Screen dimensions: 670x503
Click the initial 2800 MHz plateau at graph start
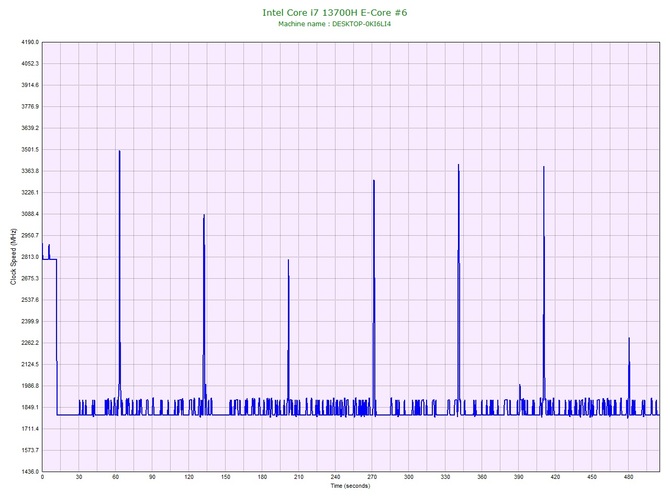[50, 259]
